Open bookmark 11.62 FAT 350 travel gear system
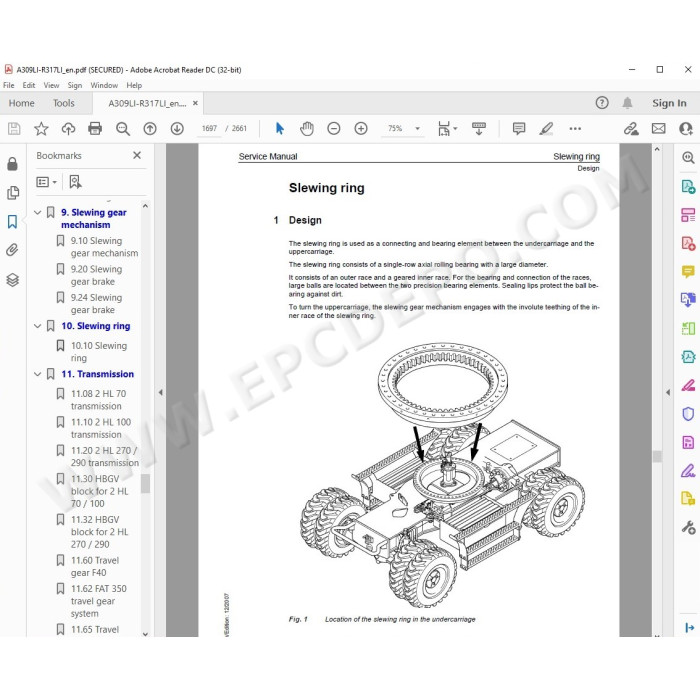This screenshot has width=700, height=700. 99,601
